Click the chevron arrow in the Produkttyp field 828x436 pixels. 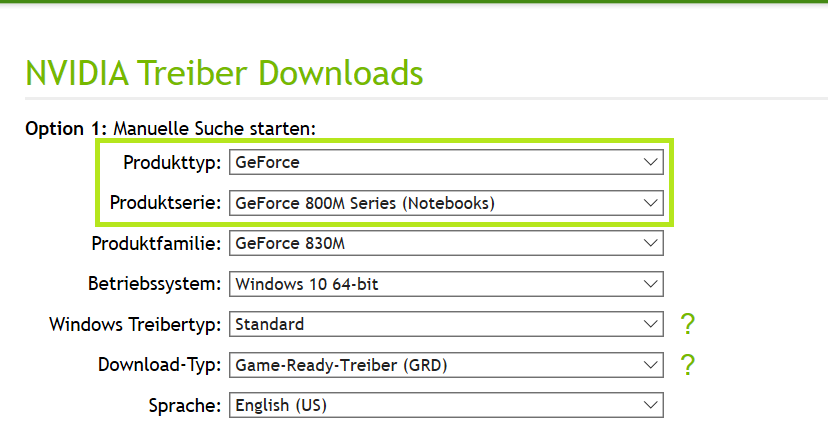650,162
